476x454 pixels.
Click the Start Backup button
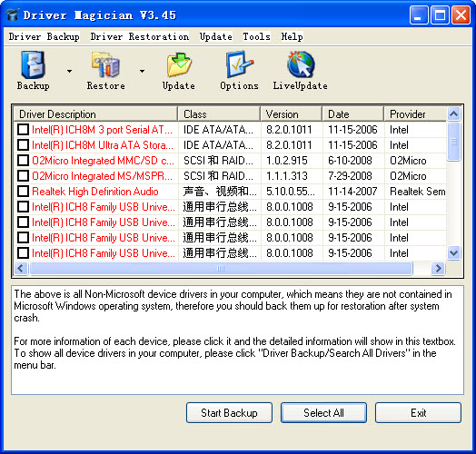(x=229, y=413)
